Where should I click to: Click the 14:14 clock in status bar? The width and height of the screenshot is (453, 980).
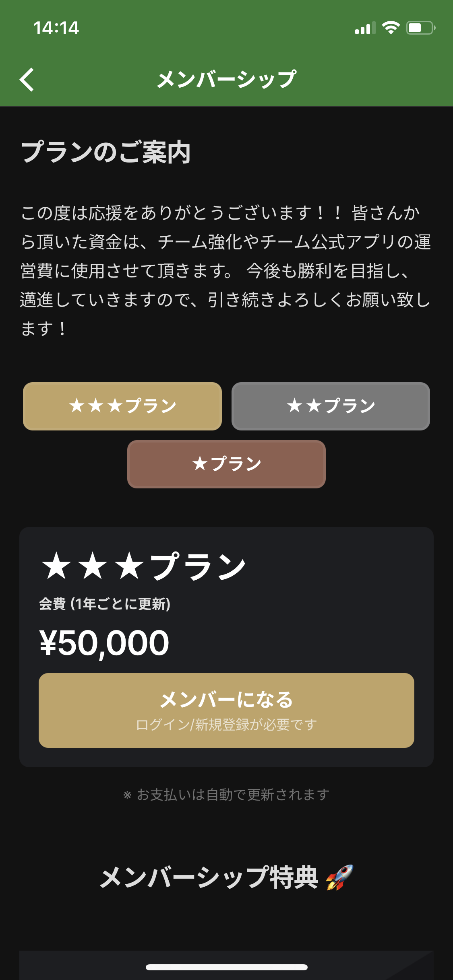[56, 28]
